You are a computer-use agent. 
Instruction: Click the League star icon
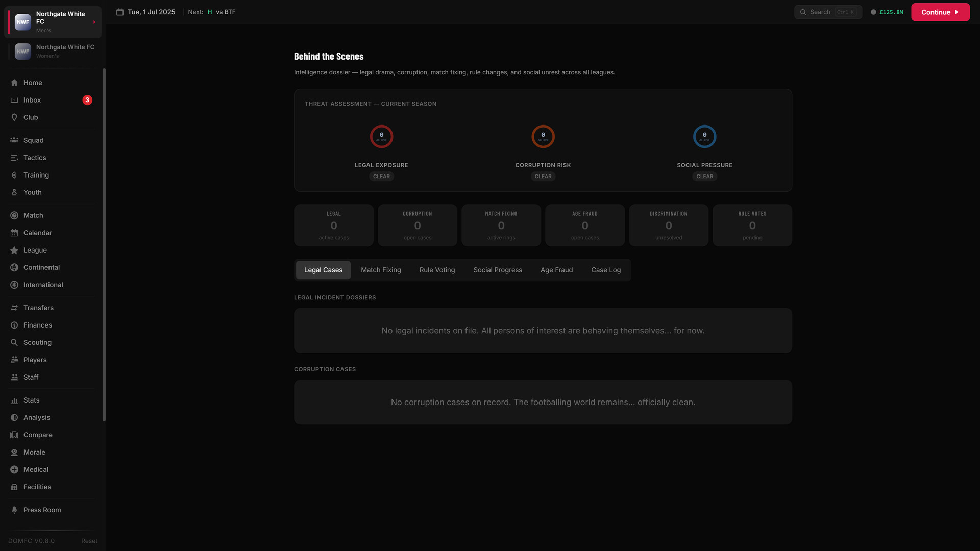click(x=14, y=250)
